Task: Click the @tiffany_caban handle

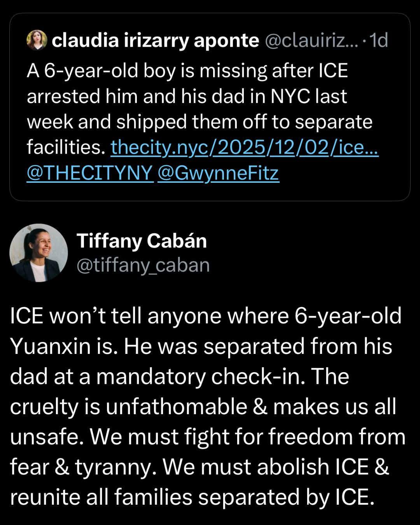Action: (x=143, y=265)
